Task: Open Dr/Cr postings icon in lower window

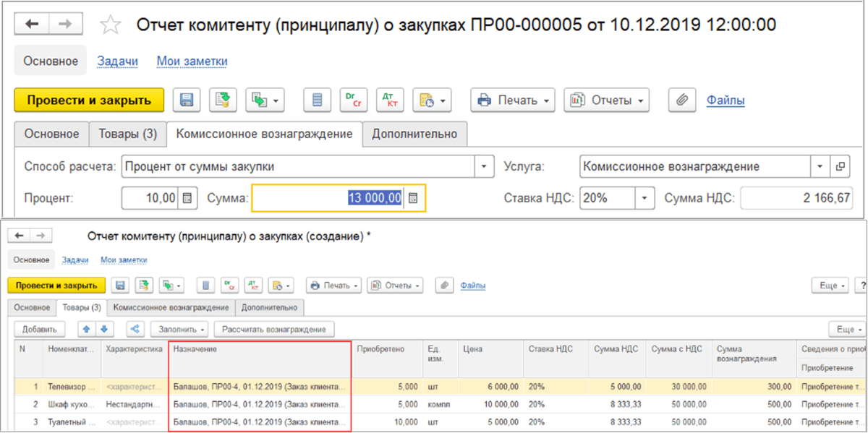Action: [229, 286]
